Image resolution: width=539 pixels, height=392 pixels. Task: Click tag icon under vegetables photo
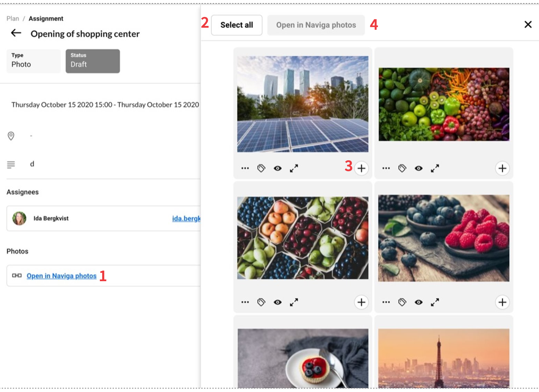tap(402, 169)
